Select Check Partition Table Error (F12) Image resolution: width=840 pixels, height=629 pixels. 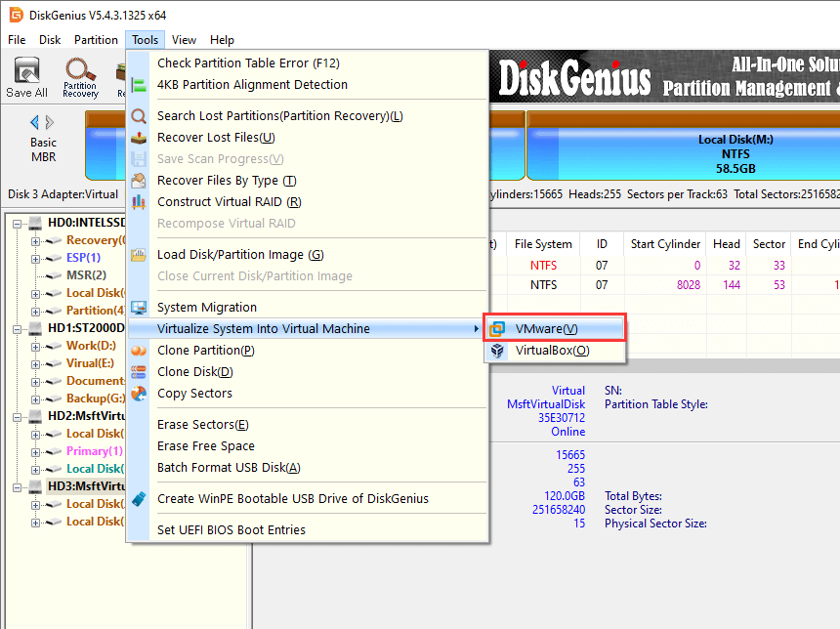pyautogui.click(x=248, y=63)
